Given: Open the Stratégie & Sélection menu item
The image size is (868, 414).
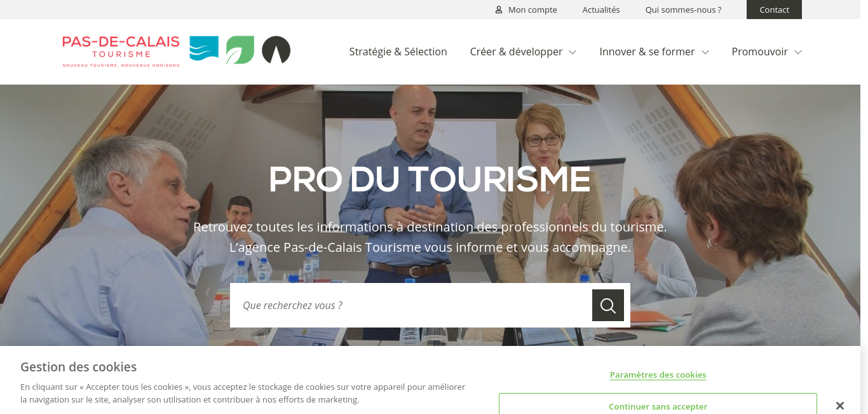Looking at the screenshot, I should pos(398,52).
